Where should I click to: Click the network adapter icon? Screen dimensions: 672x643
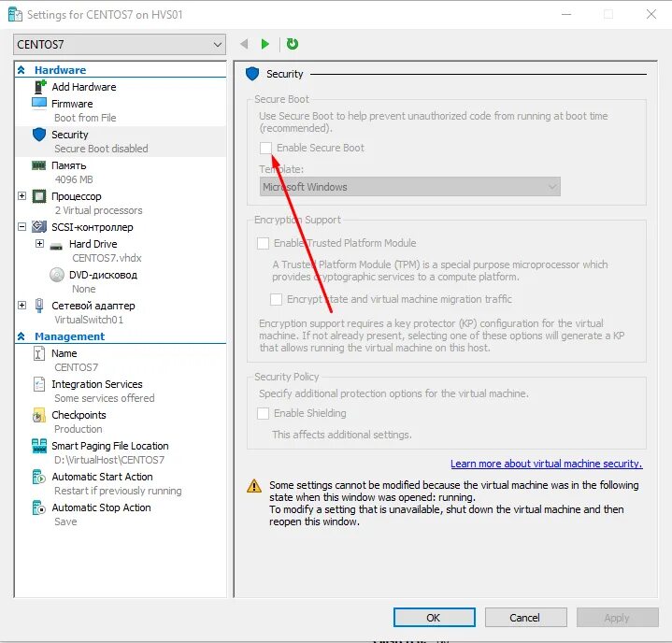pos(39,306)
